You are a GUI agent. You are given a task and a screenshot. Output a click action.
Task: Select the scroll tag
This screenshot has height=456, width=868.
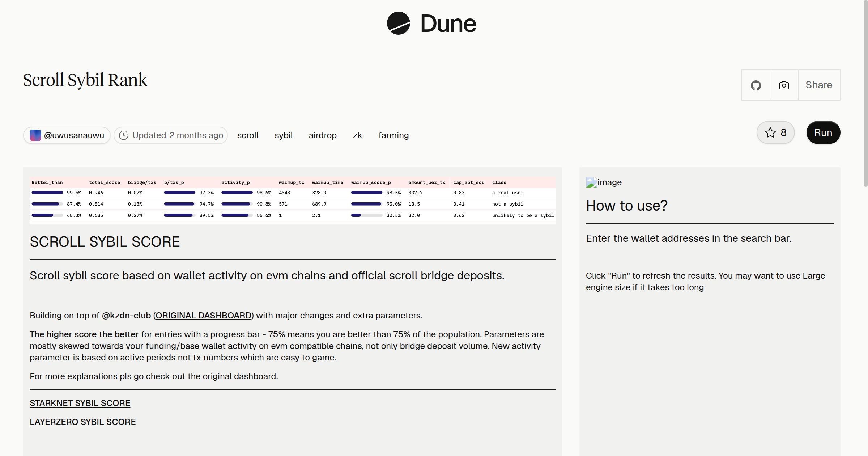248,135
